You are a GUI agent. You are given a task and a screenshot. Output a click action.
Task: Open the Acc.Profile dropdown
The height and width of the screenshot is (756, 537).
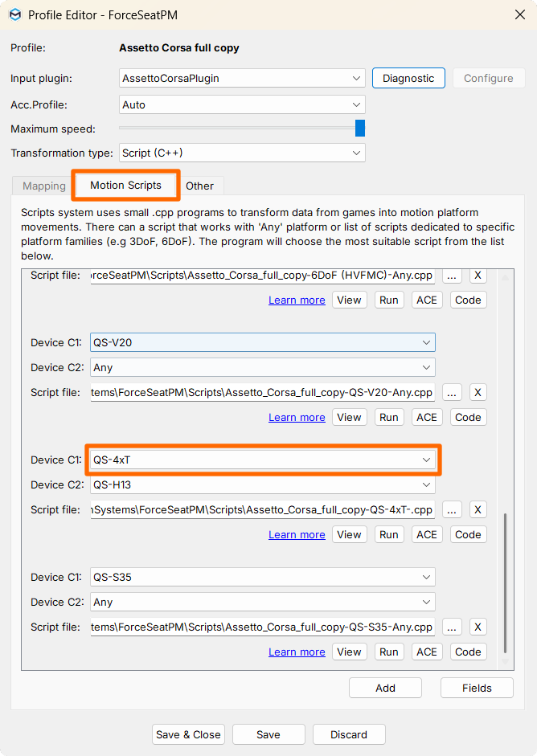click(242, 104)
